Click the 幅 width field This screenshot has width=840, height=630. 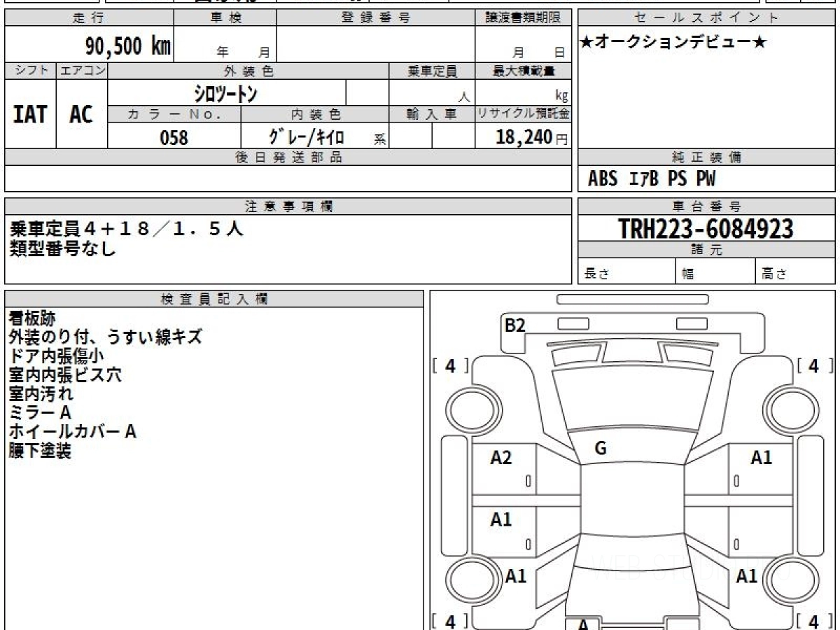coord(715,272)
